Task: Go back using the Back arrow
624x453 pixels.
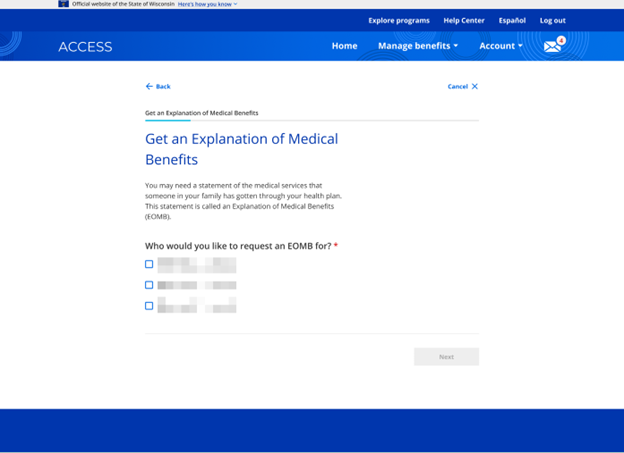Action: 158,87
